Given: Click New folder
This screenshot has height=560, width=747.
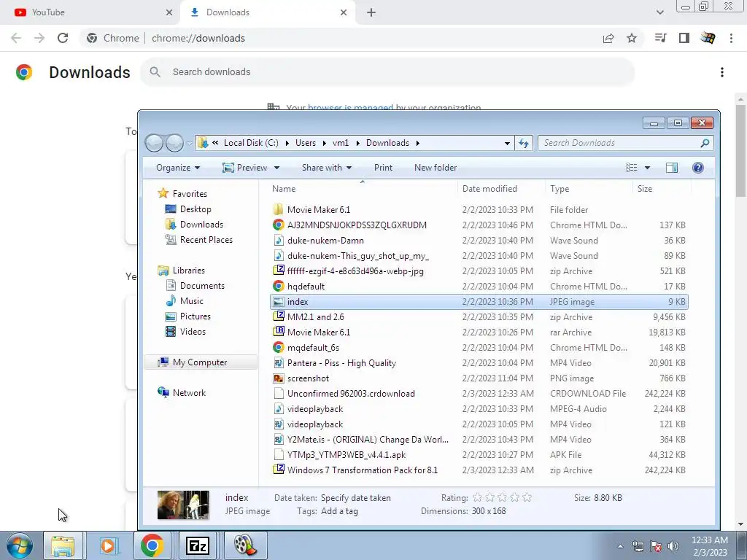Looking at the screenshot, I should [436, 168].
